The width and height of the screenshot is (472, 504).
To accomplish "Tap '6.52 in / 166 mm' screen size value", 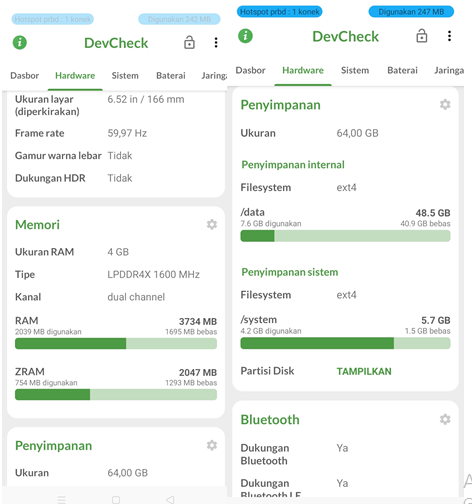I will 146,99.
